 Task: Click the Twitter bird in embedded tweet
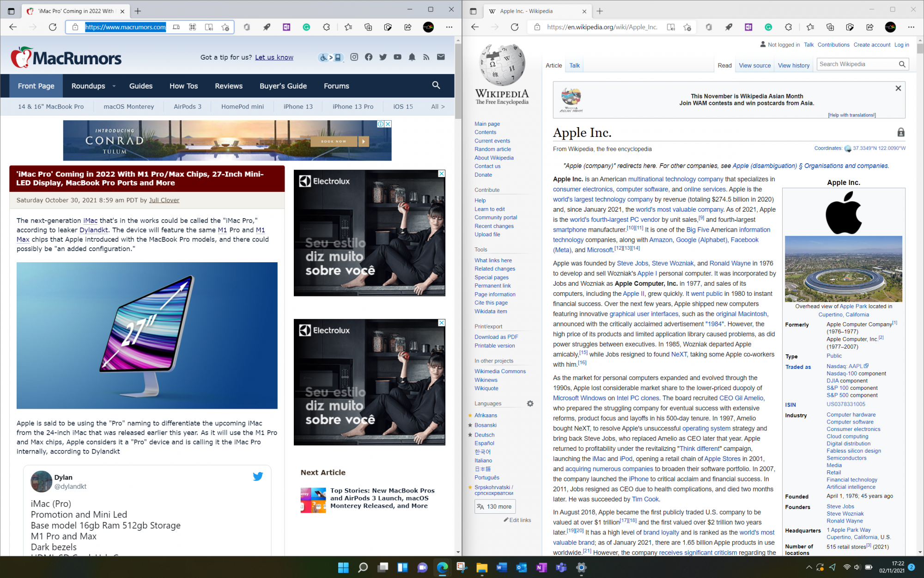point(258,476)
